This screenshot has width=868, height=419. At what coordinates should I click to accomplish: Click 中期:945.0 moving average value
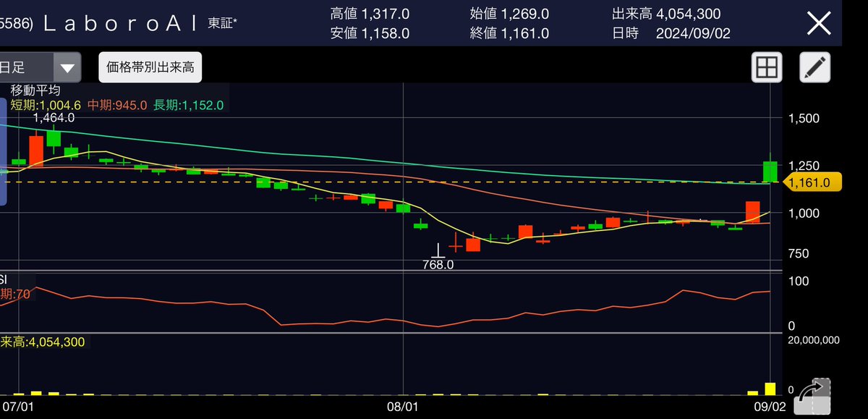click(117, 105)
